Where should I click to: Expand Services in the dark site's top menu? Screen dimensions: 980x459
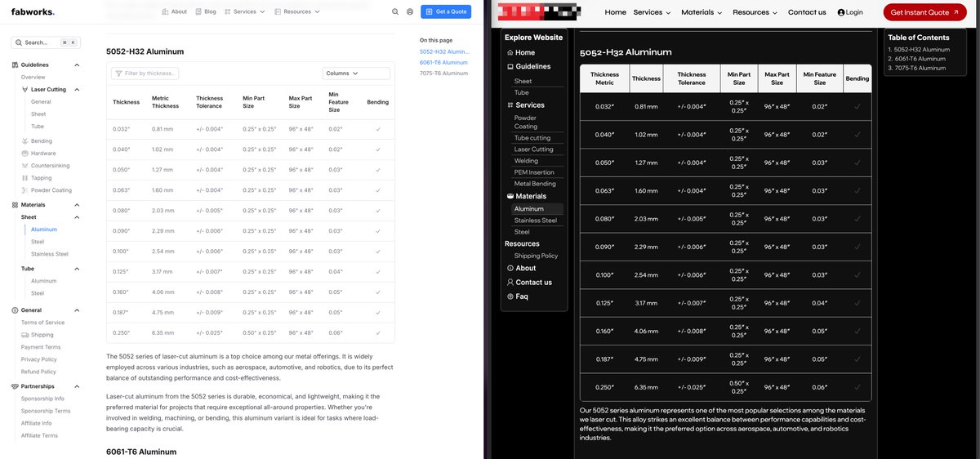point(652,12)
